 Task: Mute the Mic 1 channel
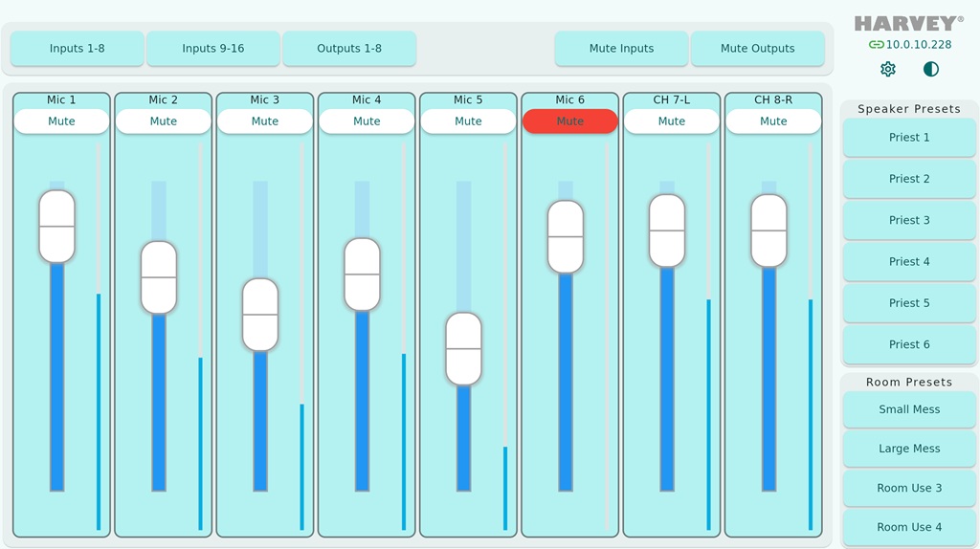click(61, 121)
